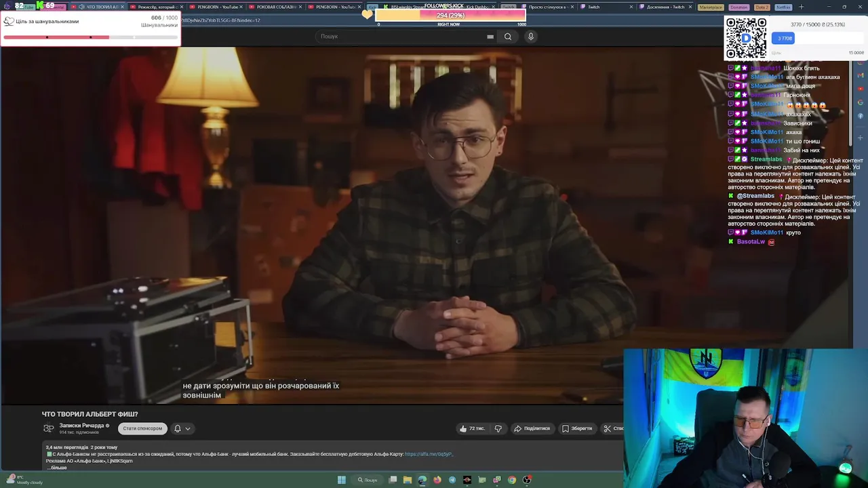Viewport: 868px width, 488px height.
Task: Open Task View on the taskbar
Action: point(393,480)
